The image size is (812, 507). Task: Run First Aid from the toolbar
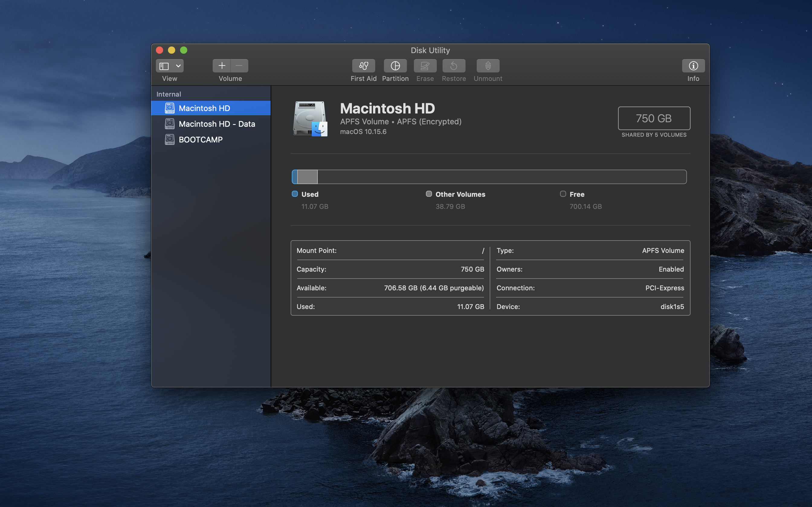coord(363,66)
